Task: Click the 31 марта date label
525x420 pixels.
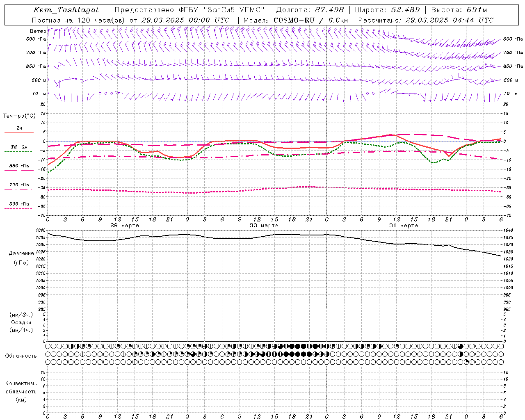Action: 404,226
